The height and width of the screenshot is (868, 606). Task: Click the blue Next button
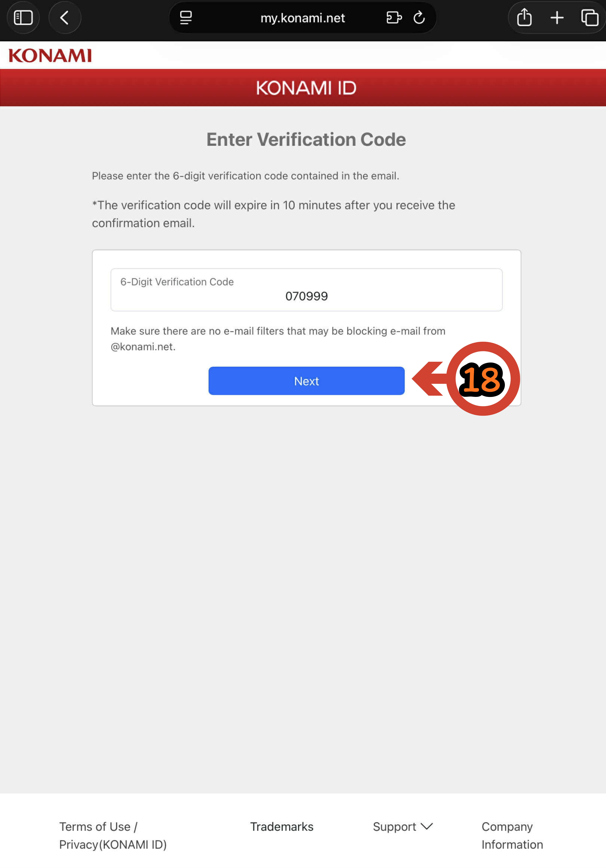(306, 381)
